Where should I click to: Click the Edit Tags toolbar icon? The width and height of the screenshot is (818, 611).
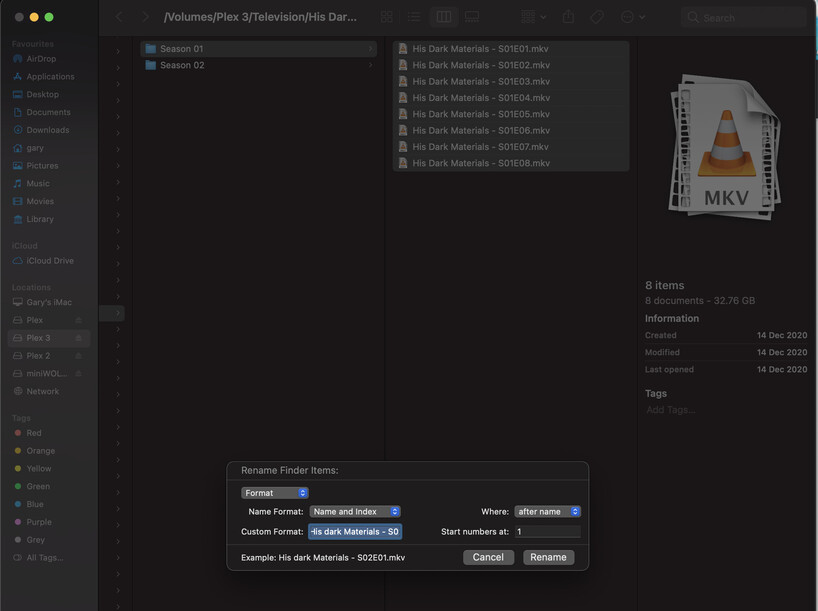597,17
